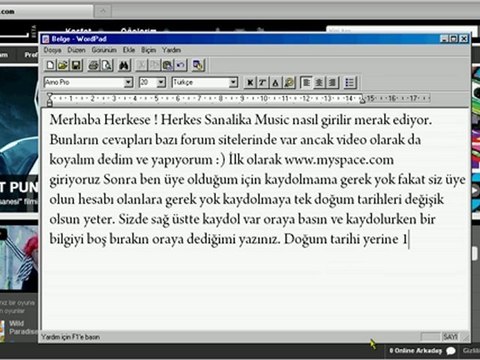Image resolution: width=480 pixels, height=360 pixels.
Task: Open the Biçim menu
Action: tap(148, 50)
